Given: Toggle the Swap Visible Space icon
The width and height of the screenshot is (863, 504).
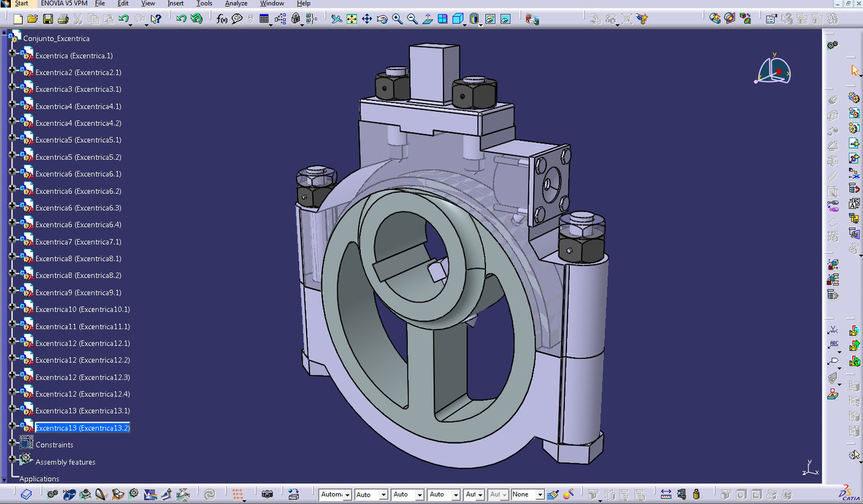Looking at the screenshot, I should [505, 20].
